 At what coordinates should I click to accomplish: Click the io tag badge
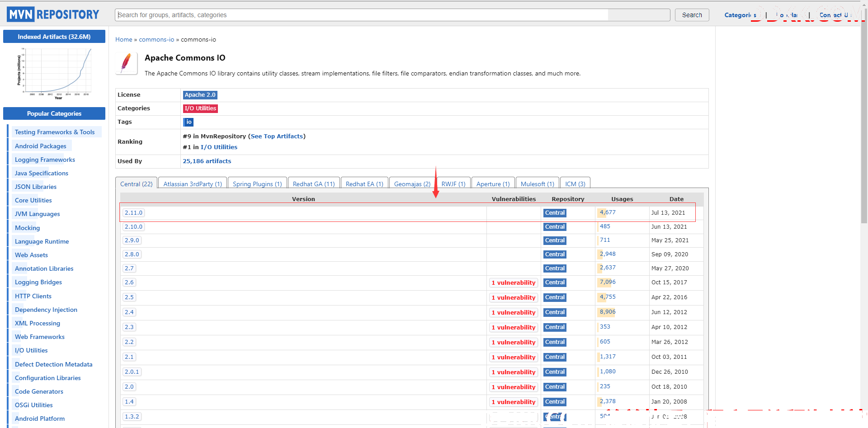(189, 122)
